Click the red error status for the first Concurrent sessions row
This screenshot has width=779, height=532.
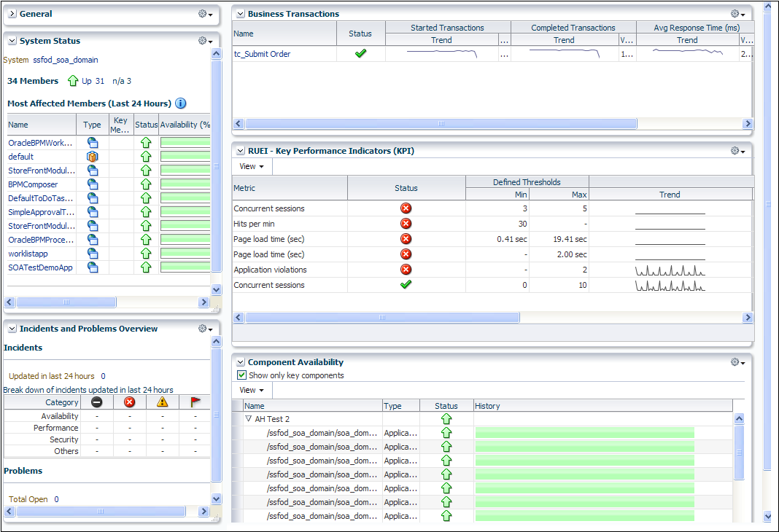(406, 208)
